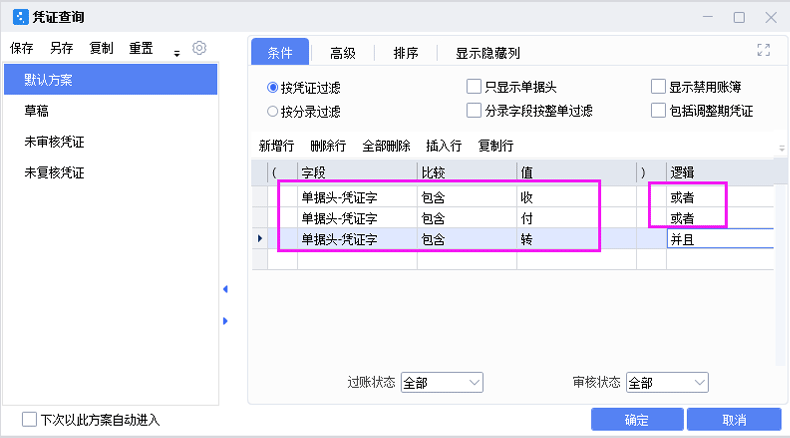Toggle the 显示禁用账簿 checkbox
790x438 pixels.
658,87
